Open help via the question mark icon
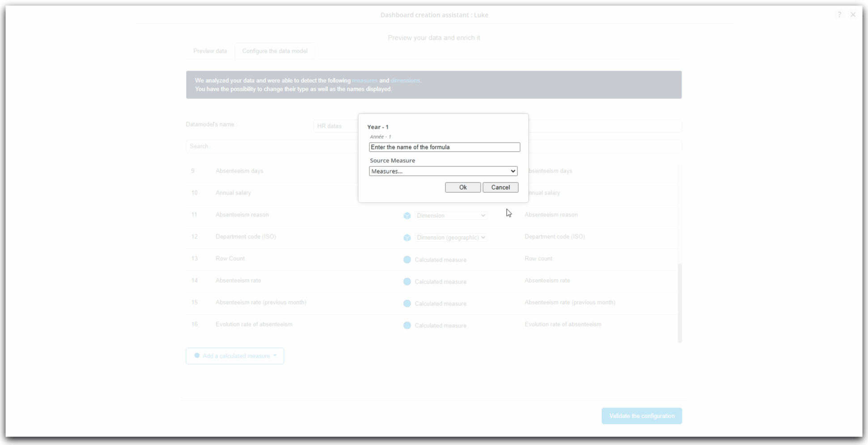 [839, 15]
